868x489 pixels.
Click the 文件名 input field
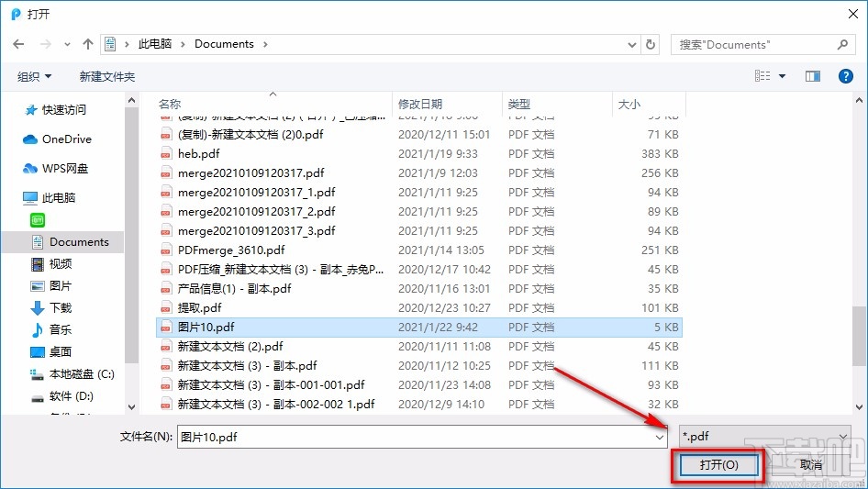click(x=422, y=437)
